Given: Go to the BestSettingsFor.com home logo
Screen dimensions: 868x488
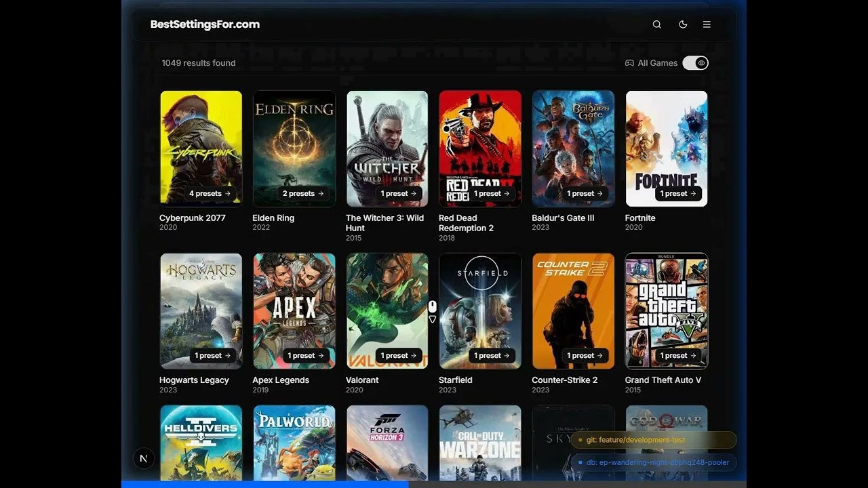Looking at the screenshot, I should 205,24.
